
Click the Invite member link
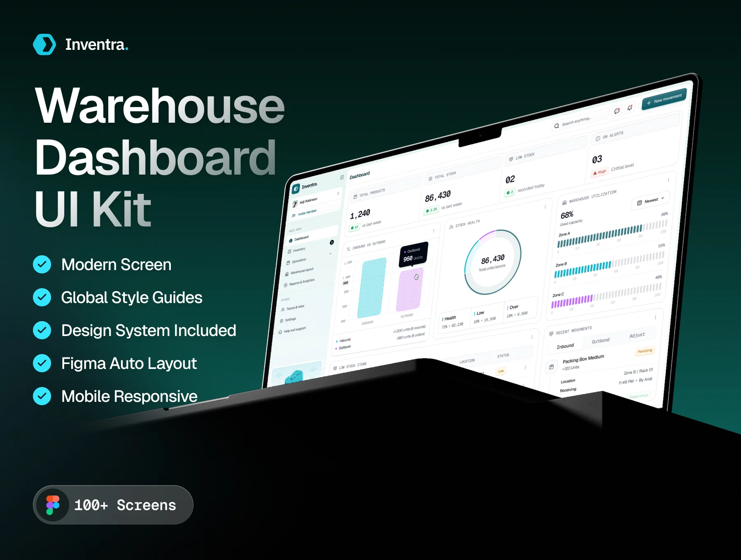pyautogui.click(x=305, y=213)
